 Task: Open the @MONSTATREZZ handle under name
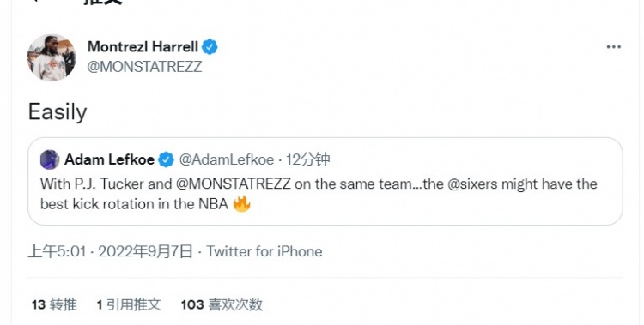pyautogui.click(x=144, y=67)
